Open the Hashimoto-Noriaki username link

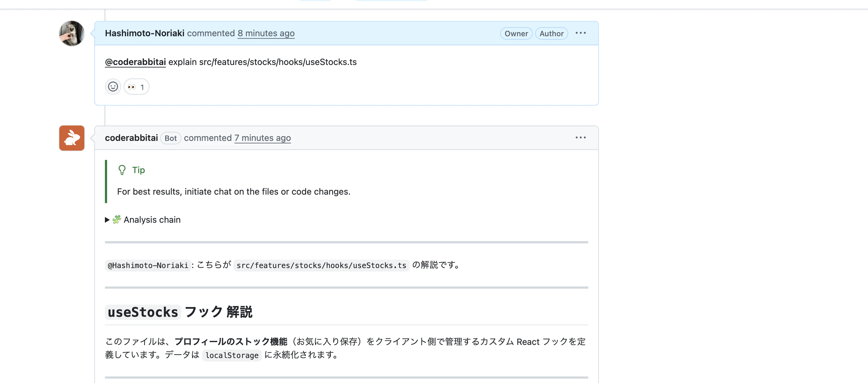(x=145, y=33)
